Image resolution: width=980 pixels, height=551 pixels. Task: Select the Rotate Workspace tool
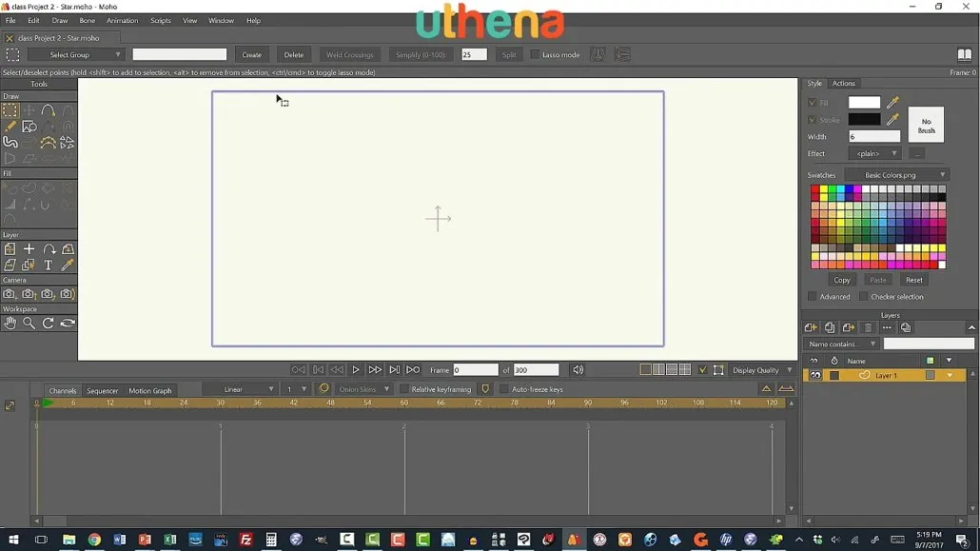[48, 324]
